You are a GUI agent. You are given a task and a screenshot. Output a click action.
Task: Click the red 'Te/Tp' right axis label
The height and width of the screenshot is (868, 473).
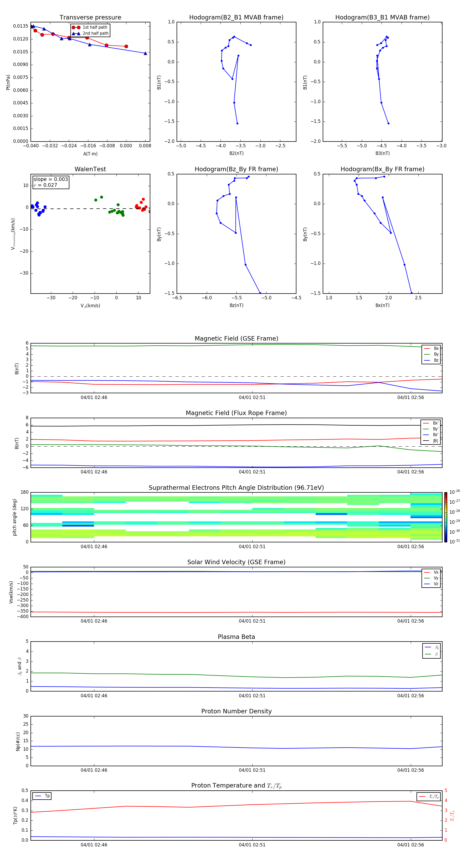coord(452,815)
